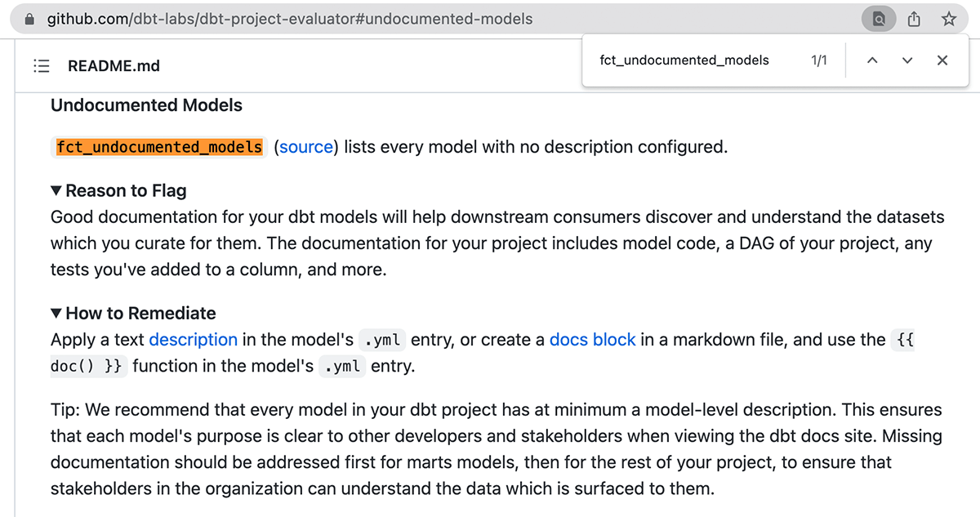Collapse the Reason to Flag section
The image size is (980, 517).
click(x=56, y=191)
